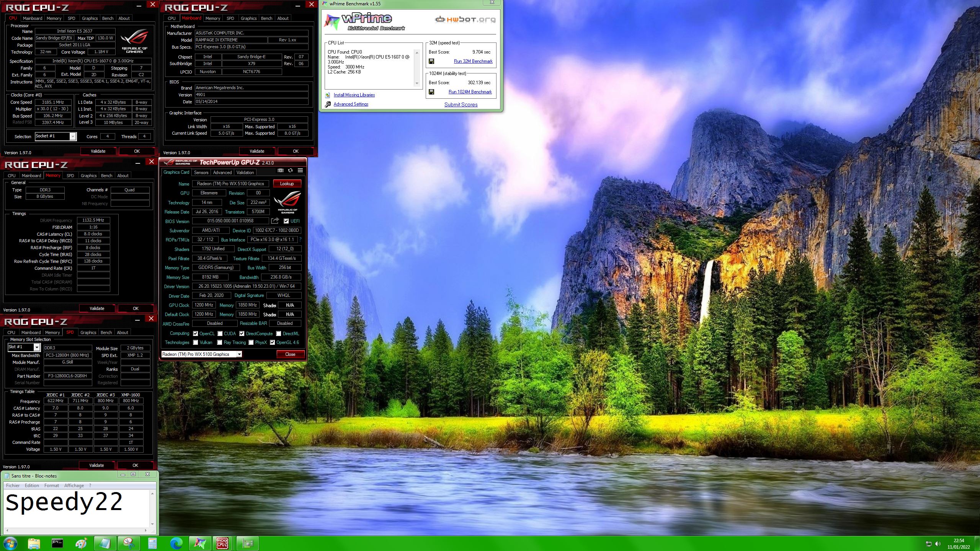
Task: Click the save icon beside Run 32M Benchmark
Action: [431, 61]
